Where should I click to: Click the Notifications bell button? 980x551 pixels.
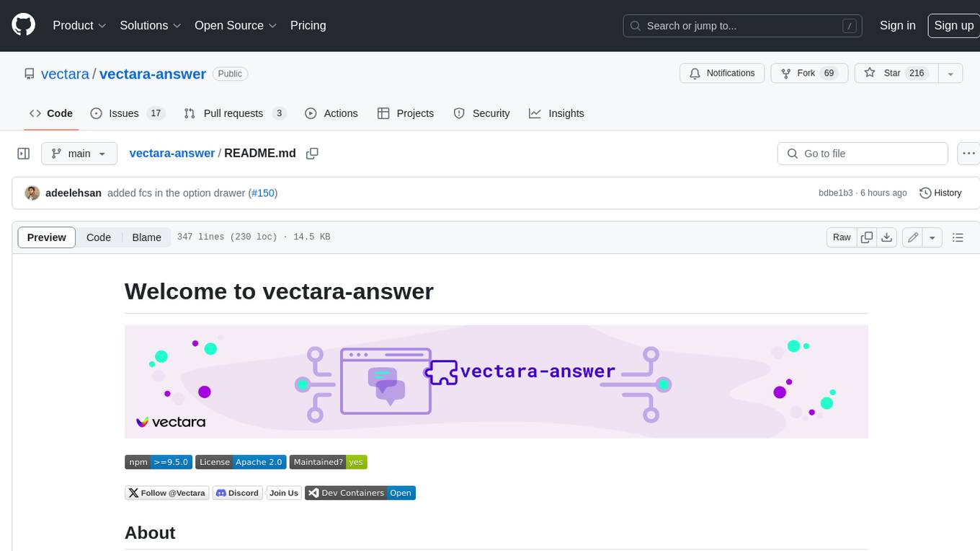722,74
